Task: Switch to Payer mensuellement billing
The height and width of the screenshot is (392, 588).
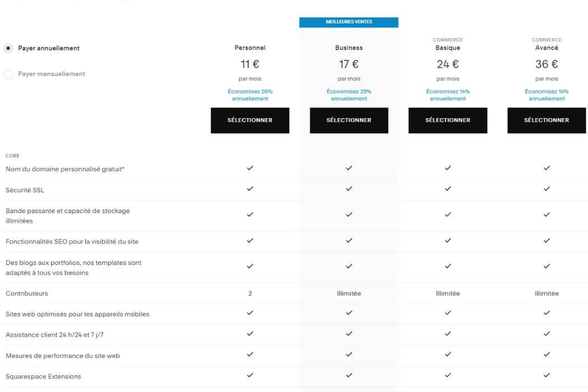Action: 8,73
